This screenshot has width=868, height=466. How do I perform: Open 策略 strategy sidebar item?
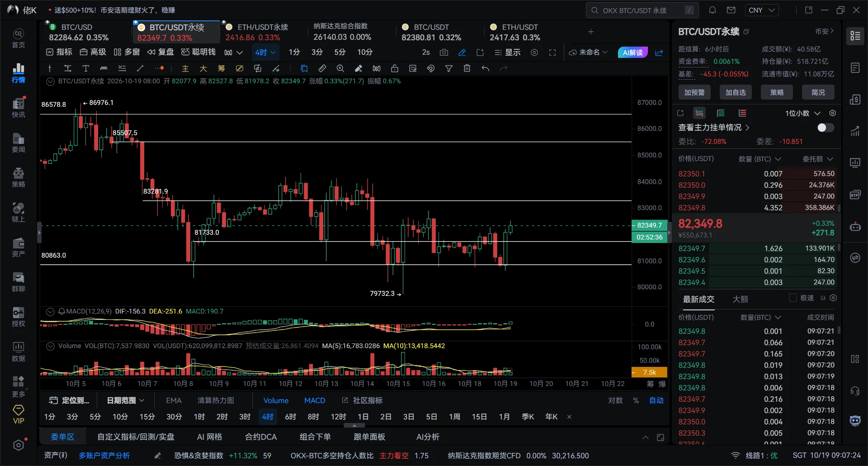[19, 177]
